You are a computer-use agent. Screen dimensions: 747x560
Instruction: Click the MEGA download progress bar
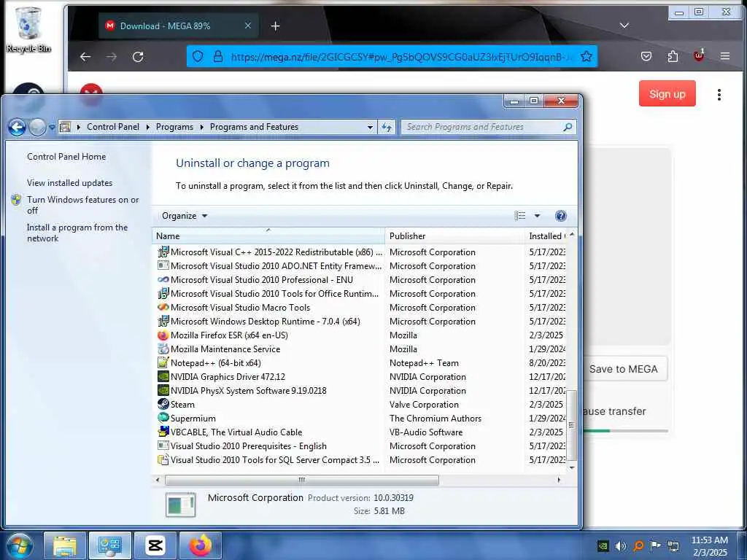point(625,431)
